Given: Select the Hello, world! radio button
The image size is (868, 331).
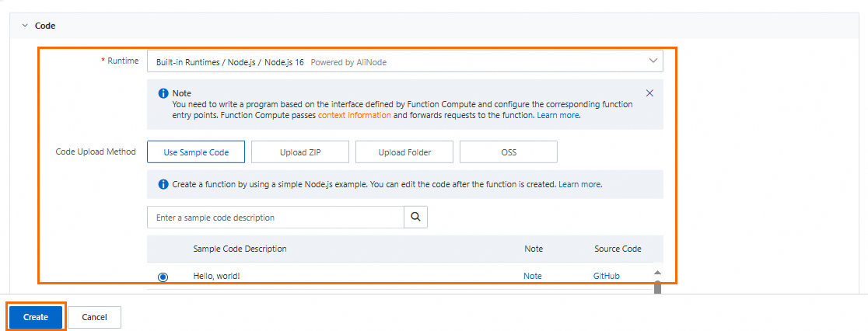Looking at the screenshot, I should click(x=163, y=277).
